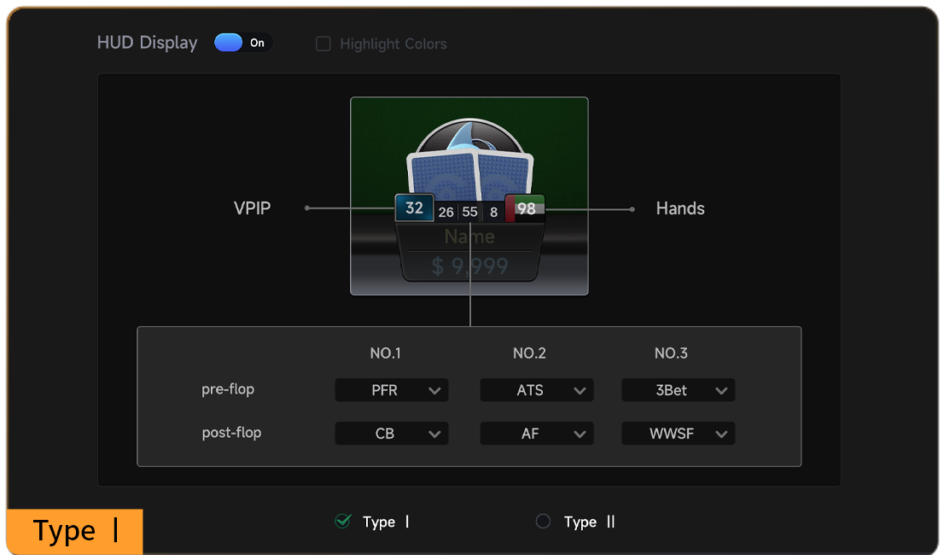The image size is (944, 560).
Task: Enable the Highlight Colors checkbox
Action: [x=323, y=44]
